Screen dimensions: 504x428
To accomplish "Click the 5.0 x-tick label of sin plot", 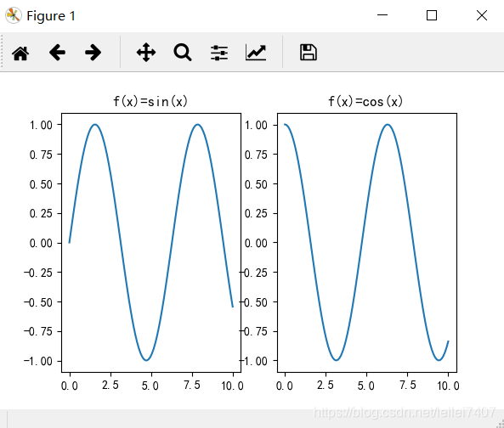I will coord(150,386).
